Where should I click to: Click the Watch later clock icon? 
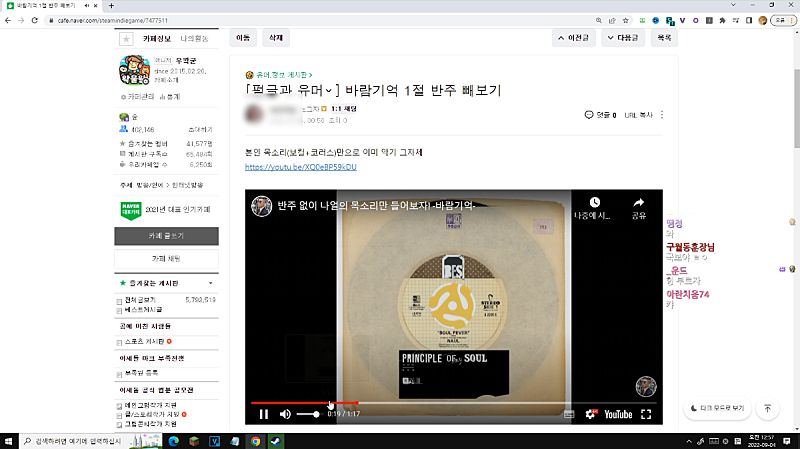click(x=594, y=202)
